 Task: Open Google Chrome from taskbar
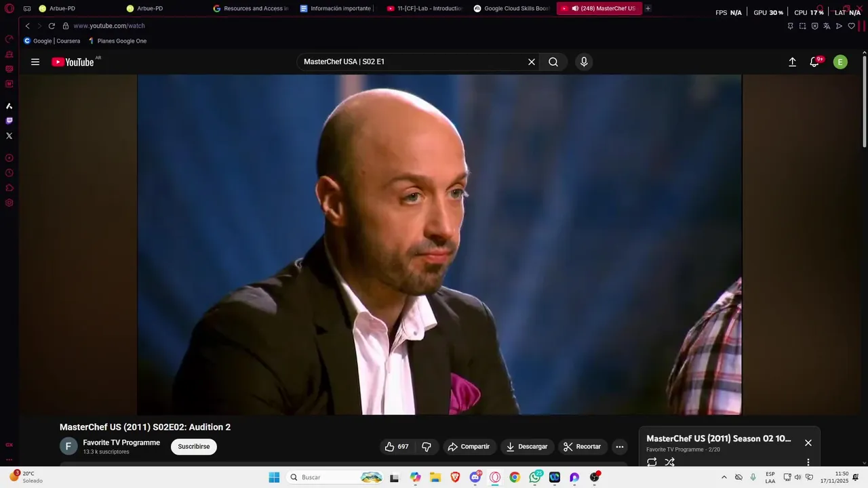click(515, 477)
